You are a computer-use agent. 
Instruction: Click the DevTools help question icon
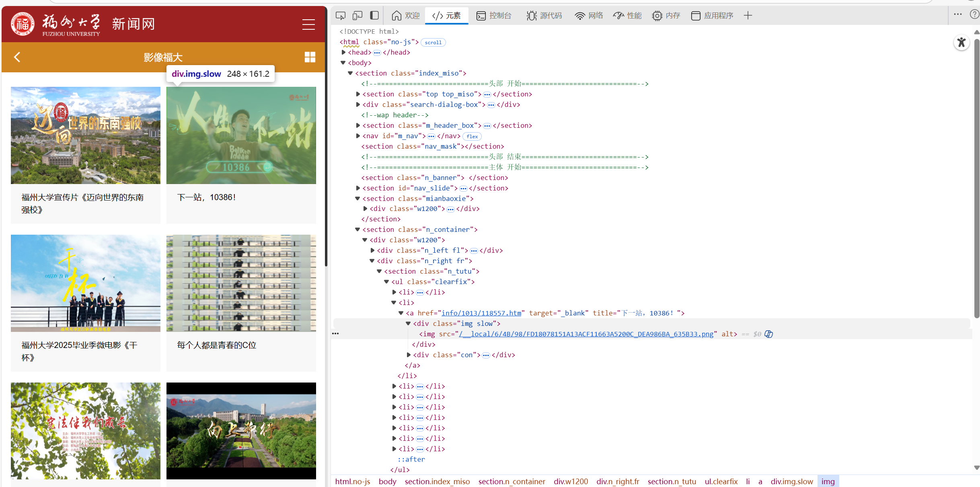[974, 14]
